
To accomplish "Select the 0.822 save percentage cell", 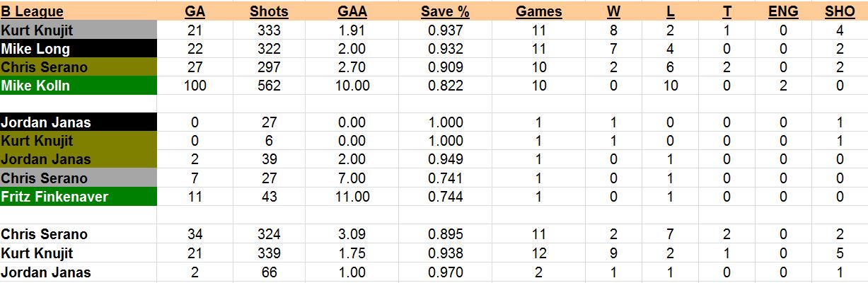I will tap(446, 86).
